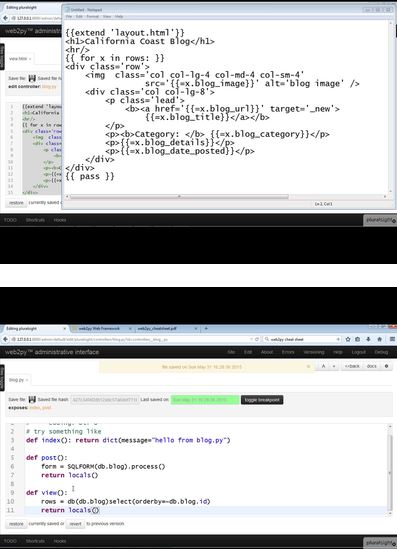397x549 pixels.
Task: Click back arrow in browser behind Notepad
Action: 5,18
